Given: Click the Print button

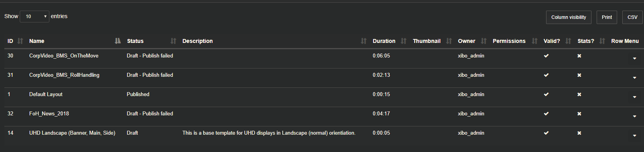Looking at the screenshot, I should coord(607,17).
